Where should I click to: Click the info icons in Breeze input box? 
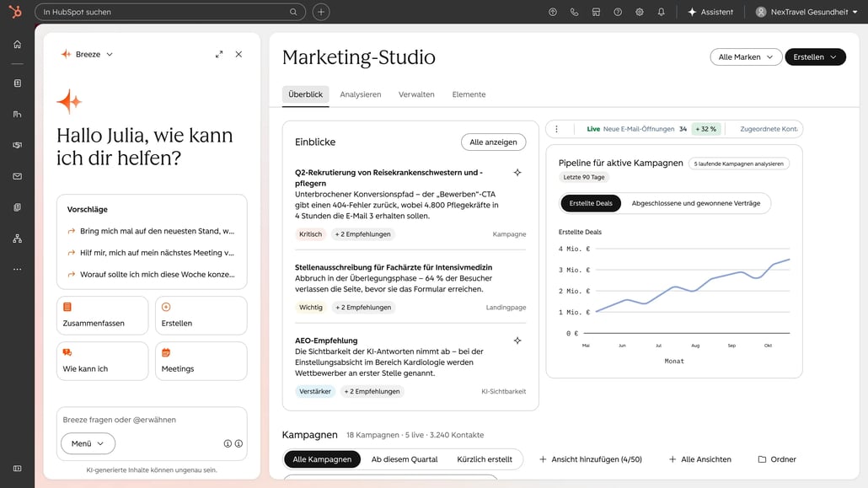[x=233, y=443]
